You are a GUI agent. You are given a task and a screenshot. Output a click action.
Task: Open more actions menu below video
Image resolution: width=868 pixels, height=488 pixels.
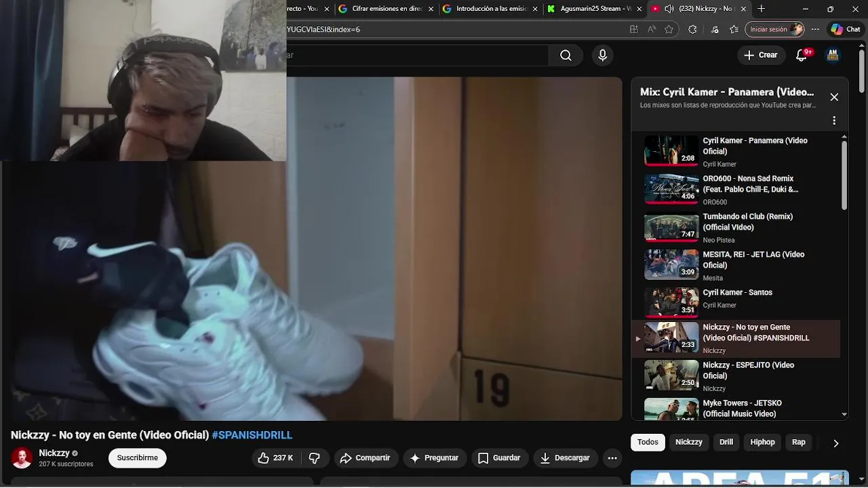point(612,458)
